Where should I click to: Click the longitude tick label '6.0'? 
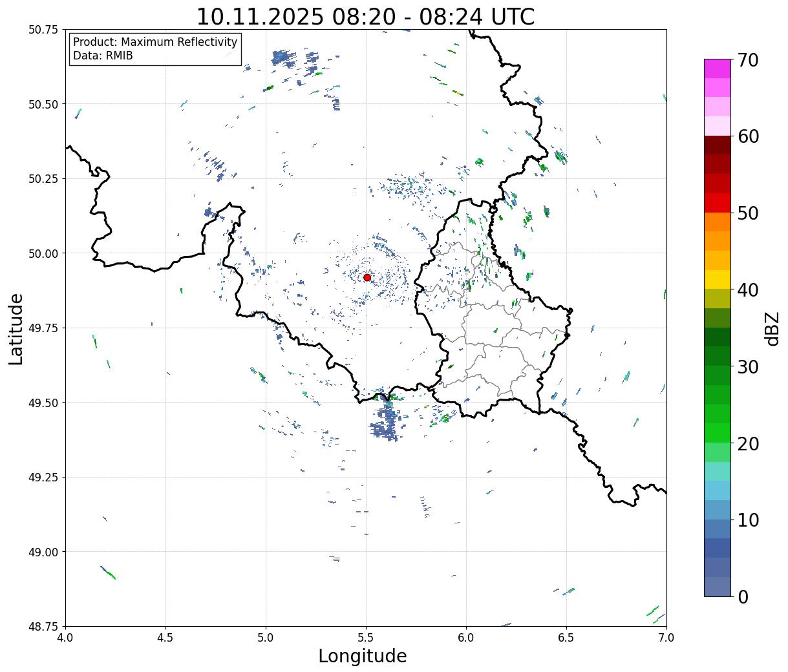click(x=466, y=637)
